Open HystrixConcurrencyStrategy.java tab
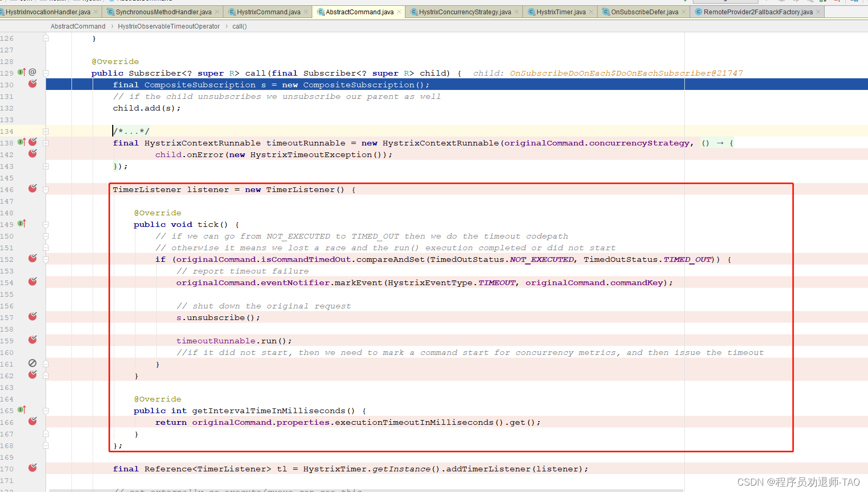 465,12
